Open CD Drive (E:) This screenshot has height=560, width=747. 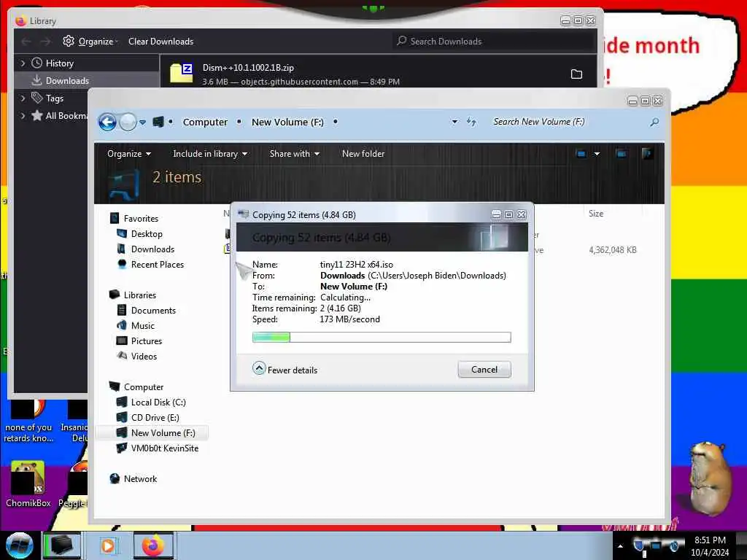155,418
